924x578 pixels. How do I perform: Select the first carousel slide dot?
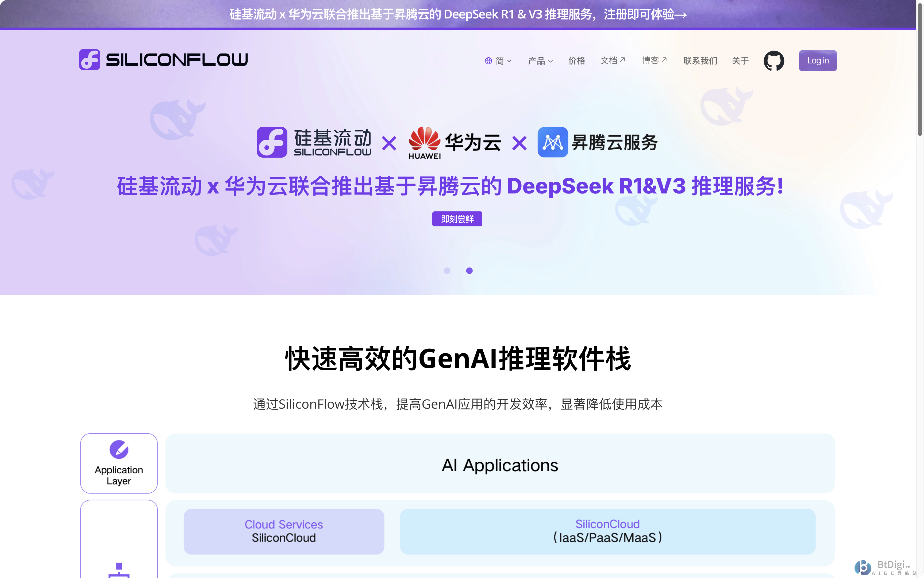pos(447,271)
